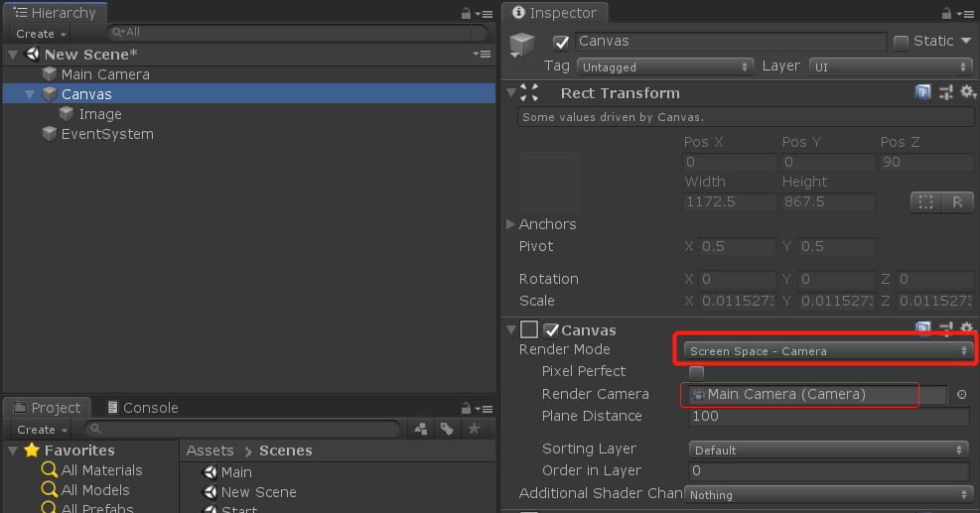Expand the Anchors section
Screen dimensions: 980x513
tap(510, 223)
